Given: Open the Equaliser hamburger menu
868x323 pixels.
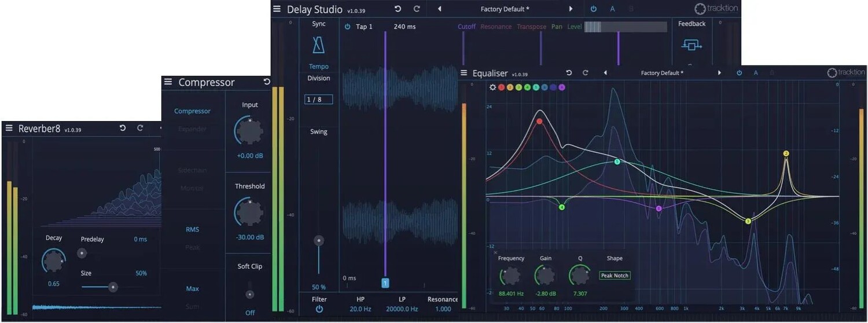Looking at the screenshot, I should coord(464,73).
